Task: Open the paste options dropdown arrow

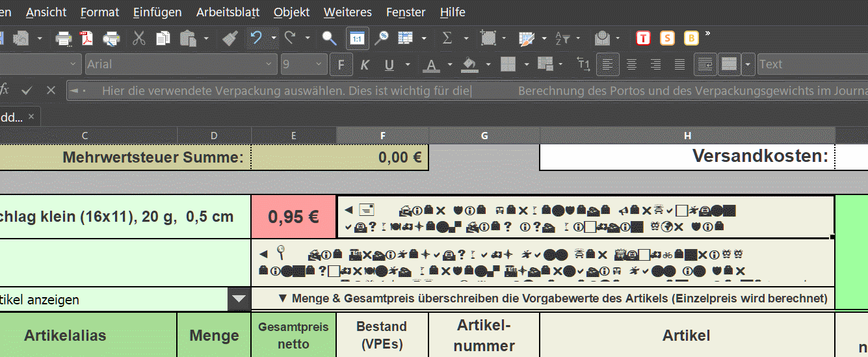Action: click(x=206, y=38)
